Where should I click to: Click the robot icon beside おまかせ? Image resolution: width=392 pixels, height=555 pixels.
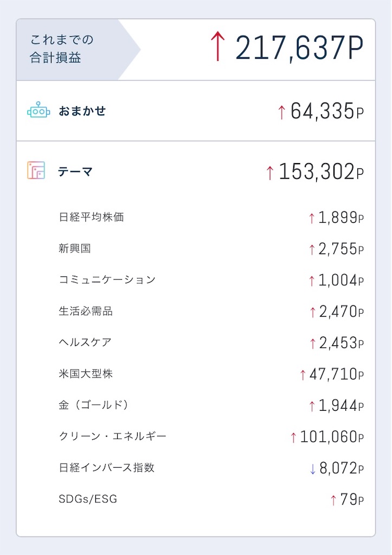click(38, 110)
